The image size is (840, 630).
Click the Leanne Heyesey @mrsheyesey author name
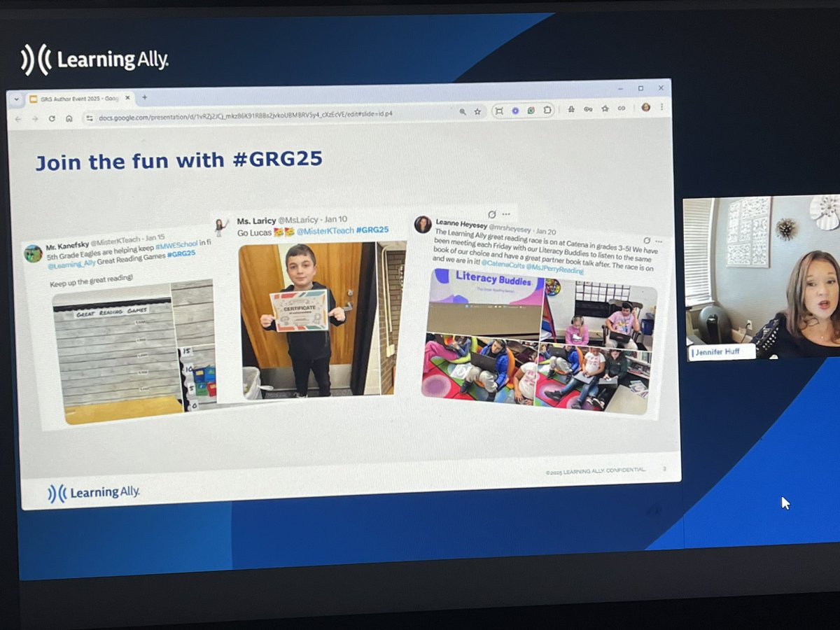(483, 225)
